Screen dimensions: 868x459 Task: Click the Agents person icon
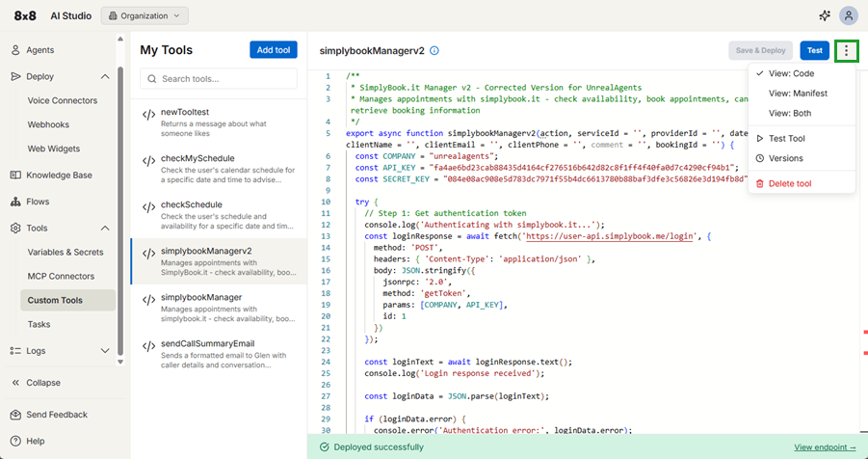pyautogui.click(x=15, y=50)
